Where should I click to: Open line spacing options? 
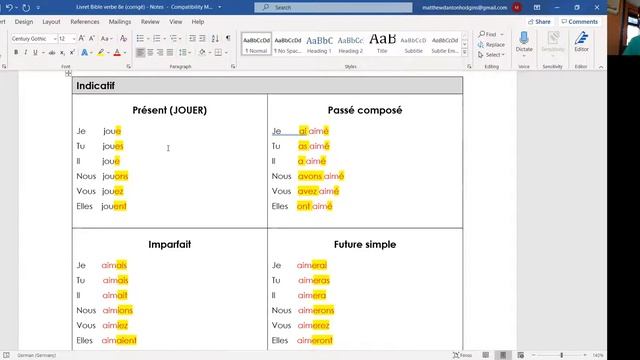pyautogui.click(x=182, y=52)
